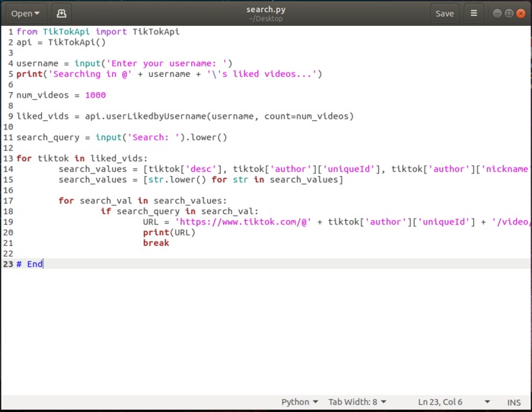Click the Ln 23, Col 6 indicator

tap(440, 402)
